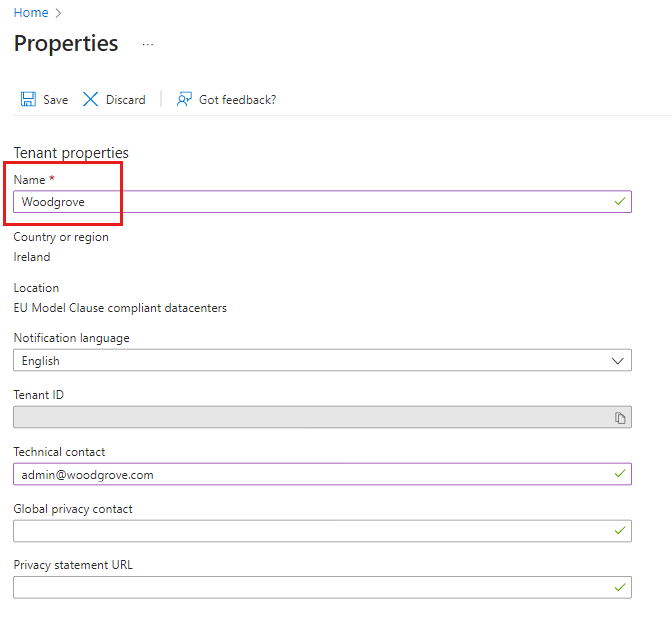
Task: Click into the Global privacy contact field
Action: [300, 531]
